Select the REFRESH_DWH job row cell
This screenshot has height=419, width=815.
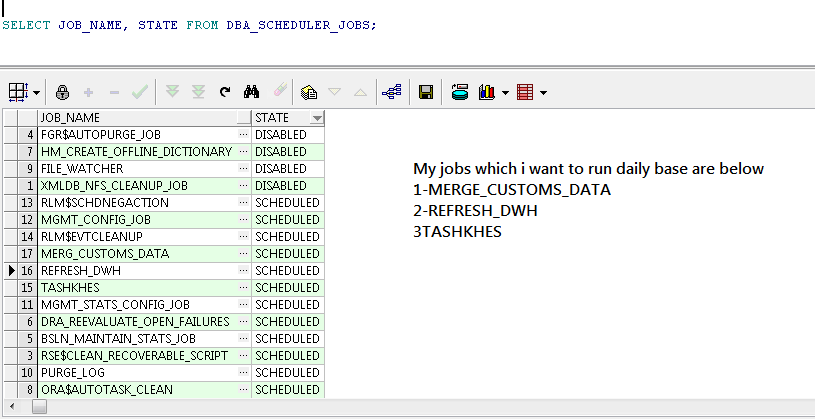(x=136, y=270)
